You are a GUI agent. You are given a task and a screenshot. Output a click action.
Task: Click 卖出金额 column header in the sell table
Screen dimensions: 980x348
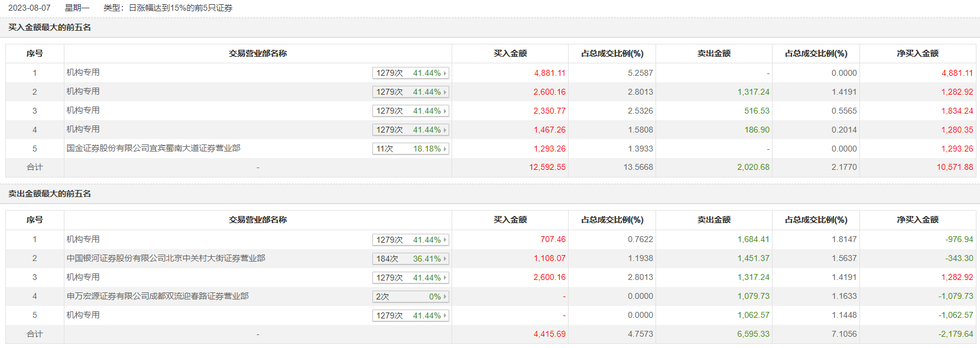713,220
